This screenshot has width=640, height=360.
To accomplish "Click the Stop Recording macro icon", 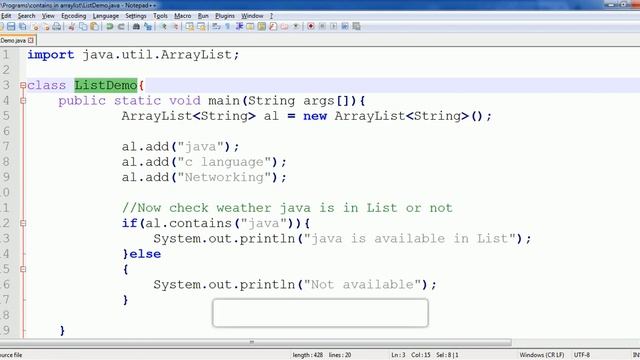I will [x=322, y=27].
